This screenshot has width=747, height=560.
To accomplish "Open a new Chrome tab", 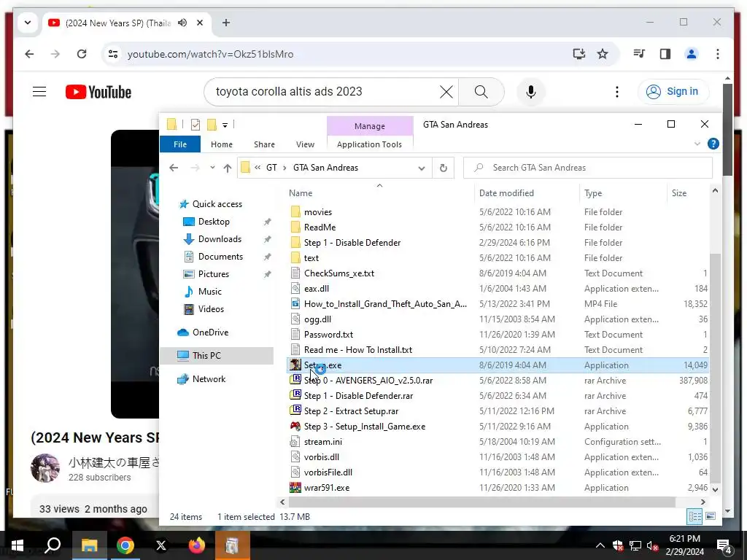I will pyautogui.click(x=226, y=23).
